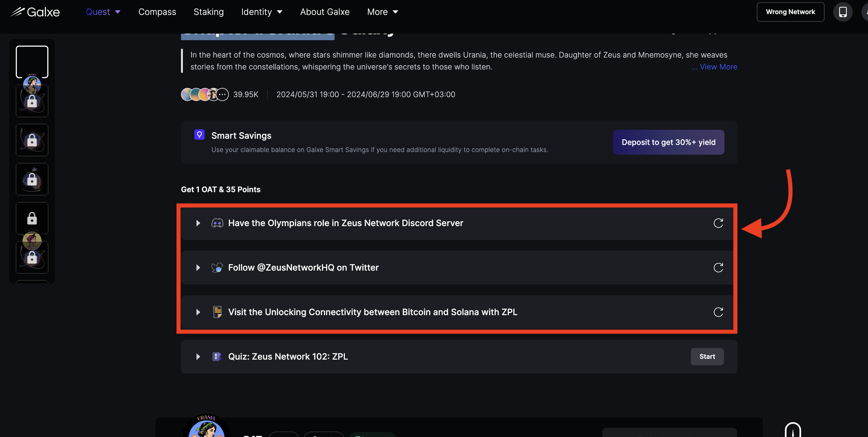Refresh the Visit Unlocking Connectivity task

[x=718, y=312]
